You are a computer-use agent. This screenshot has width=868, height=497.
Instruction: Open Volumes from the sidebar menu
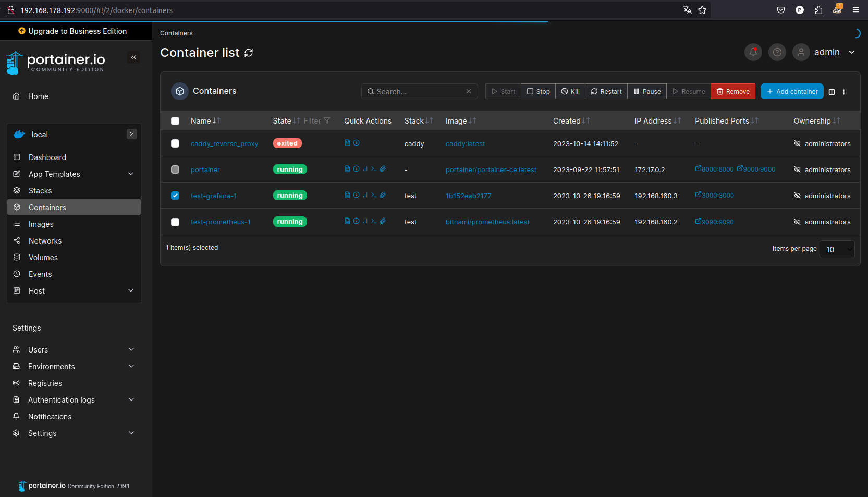point(43,258)
